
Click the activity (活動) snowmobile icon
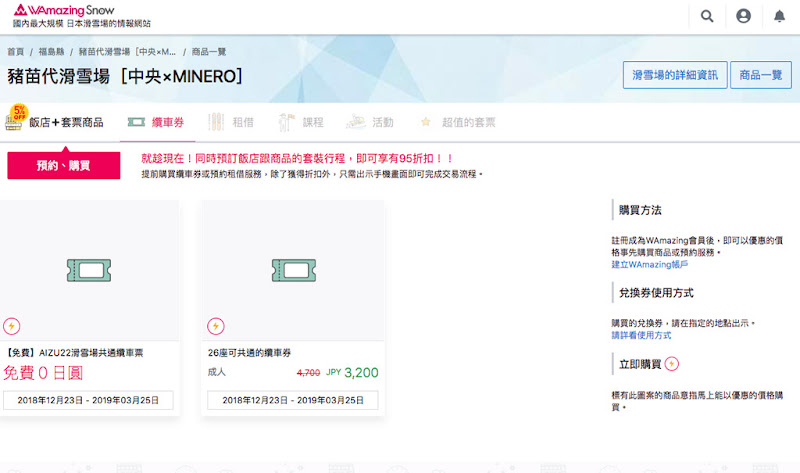click(x=356, y=122)
